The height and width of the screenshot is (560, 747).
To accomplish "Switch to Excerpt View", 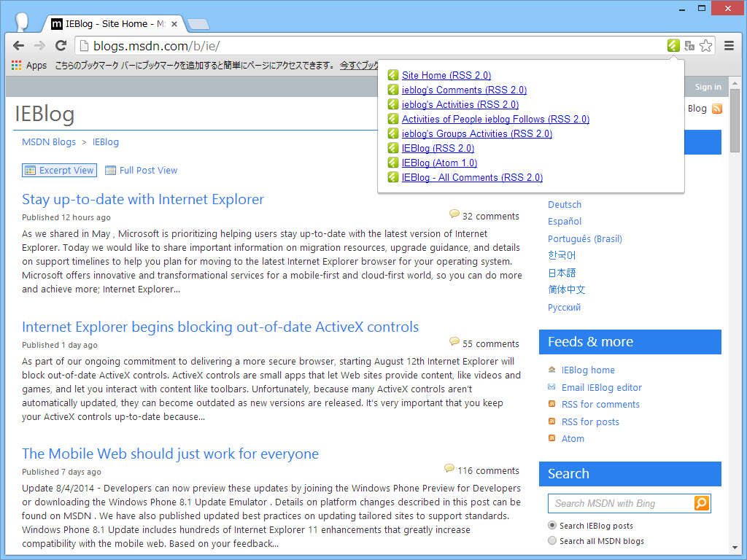I will pyautogui.click(x=60, y=171).
